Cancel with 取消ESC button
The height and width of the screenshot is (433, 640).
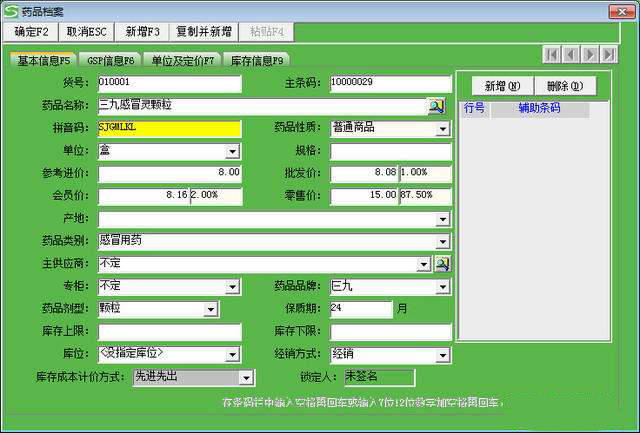[x=87, y=32]
